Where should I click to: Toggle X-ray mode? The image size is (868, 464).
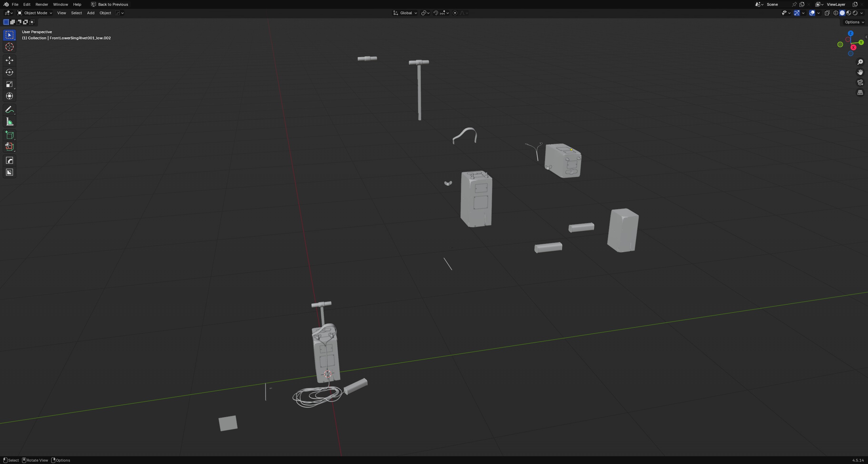tap(827, 13)
